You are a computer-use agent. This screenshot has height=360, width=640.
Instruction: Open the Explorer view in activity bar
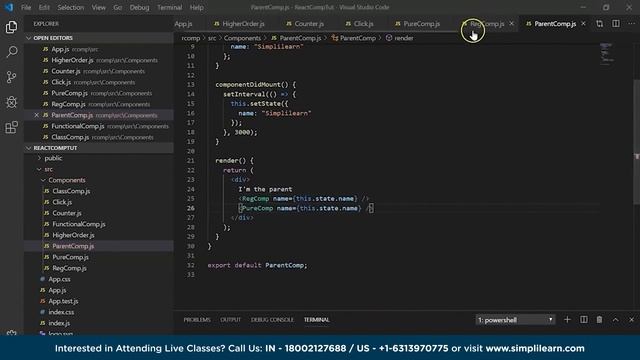click(11, 27)
